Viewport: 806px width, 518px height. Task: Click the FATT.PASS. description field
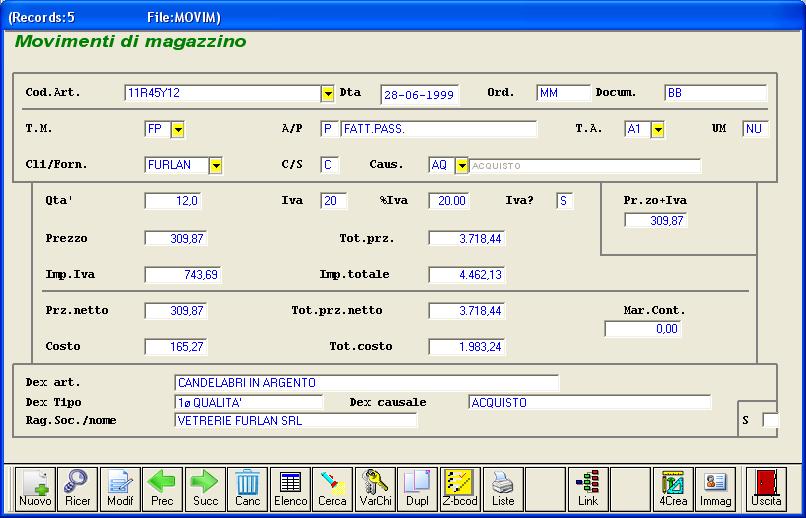coord(438,129)
